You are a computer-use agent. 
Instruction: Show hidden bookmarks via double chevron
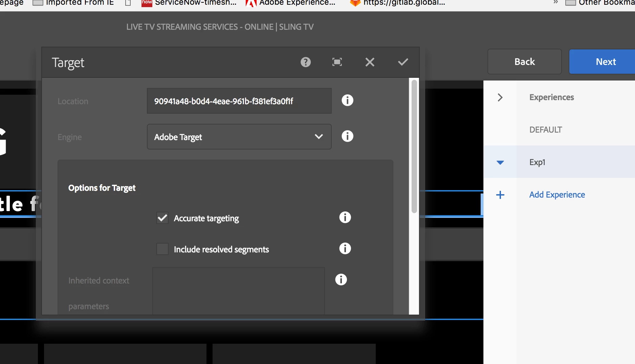pos(555,2)
